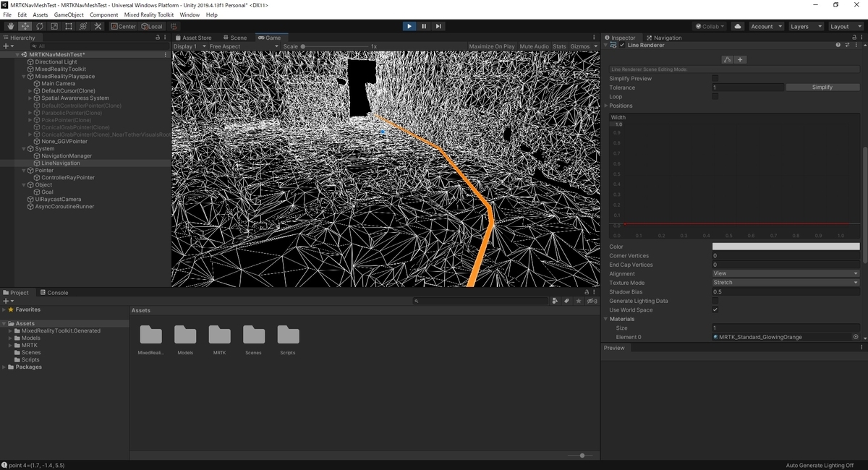Search project by type icon
The height and width of the screenshot is (470, 868).
555,301
